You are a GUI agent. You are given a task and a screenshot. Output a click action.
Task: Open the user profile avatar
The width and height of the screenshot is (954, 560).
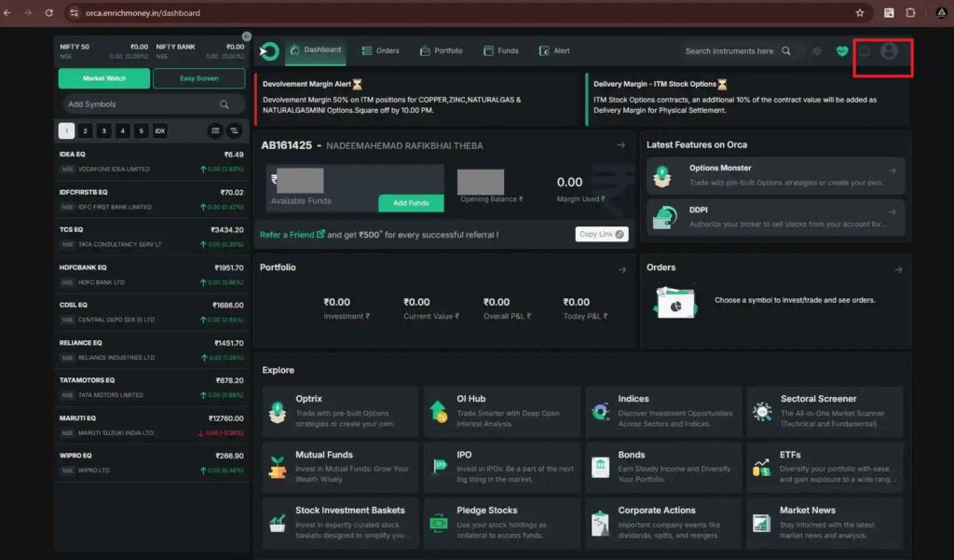889,51
